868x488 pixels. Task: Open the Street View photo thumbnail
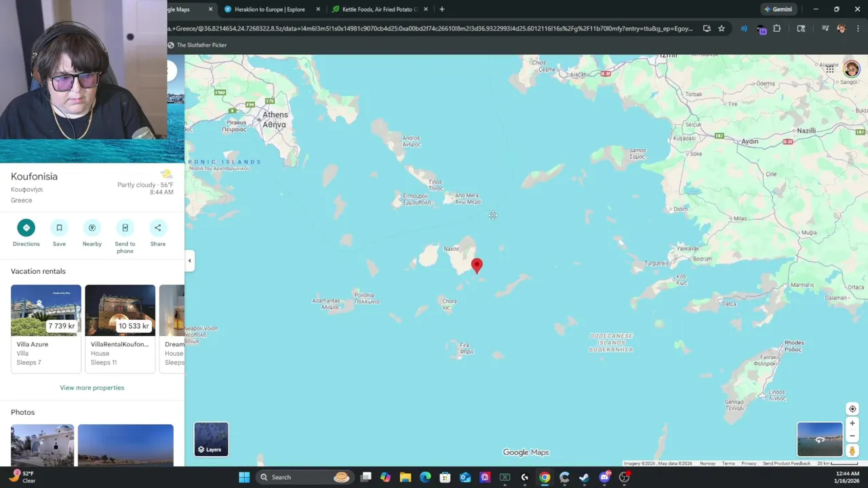click(820, 439)
